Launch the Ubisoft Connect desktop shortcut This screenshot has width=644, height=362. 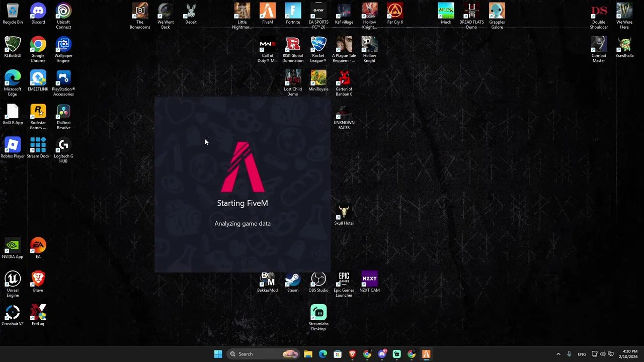(63, 16)
